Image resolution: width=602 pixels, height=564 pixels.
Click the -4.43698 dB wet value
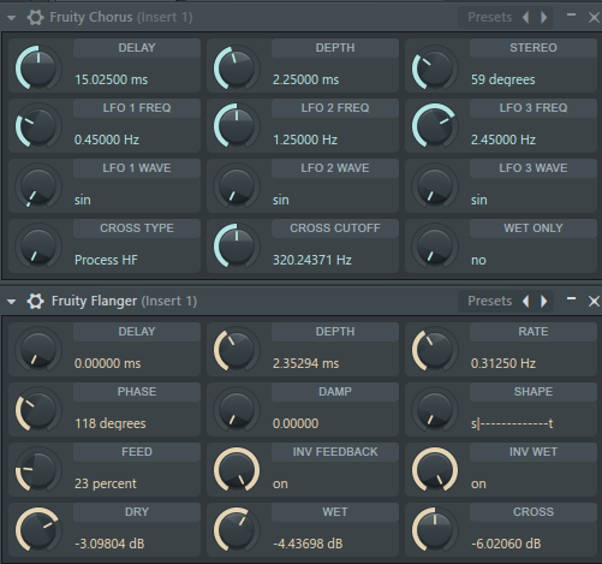[x=308, y=544]
